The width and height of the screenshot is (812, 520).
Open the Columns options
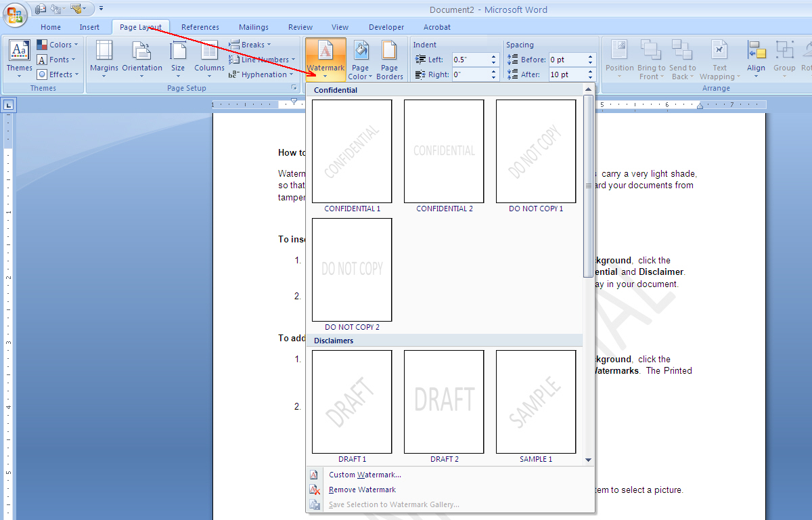click(x=209, y=59)
